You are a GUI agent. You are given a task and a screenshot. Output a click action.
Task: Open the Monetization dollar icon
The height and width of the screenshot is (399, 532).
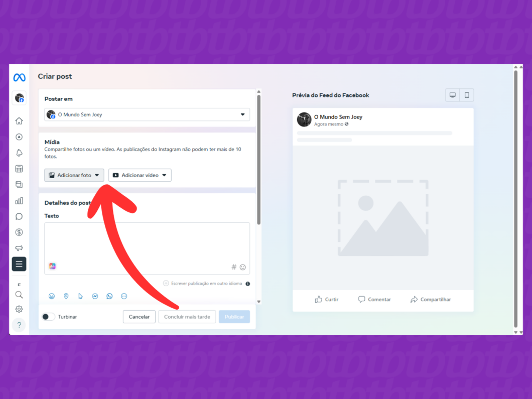click(x=19, y=232)
